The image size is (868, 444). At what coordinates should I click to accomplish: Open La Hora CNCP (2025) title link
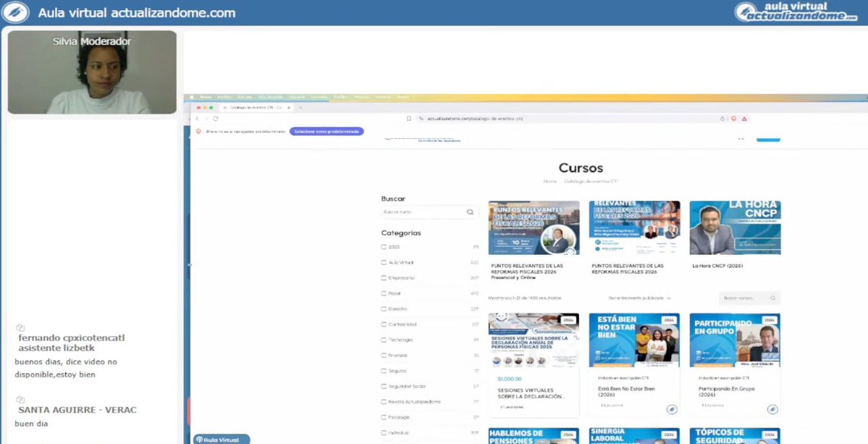tap(717, 266)
